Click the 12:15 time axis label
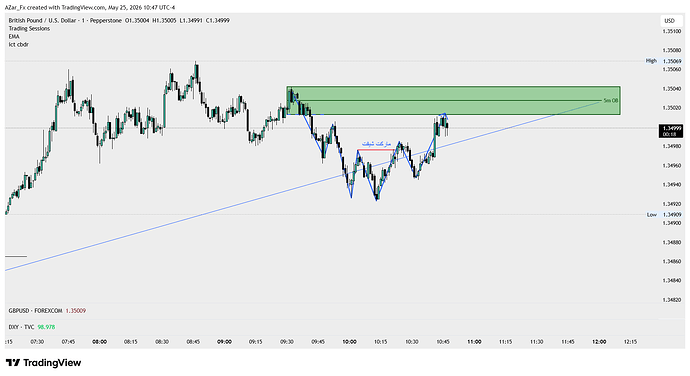 [630, 342]
